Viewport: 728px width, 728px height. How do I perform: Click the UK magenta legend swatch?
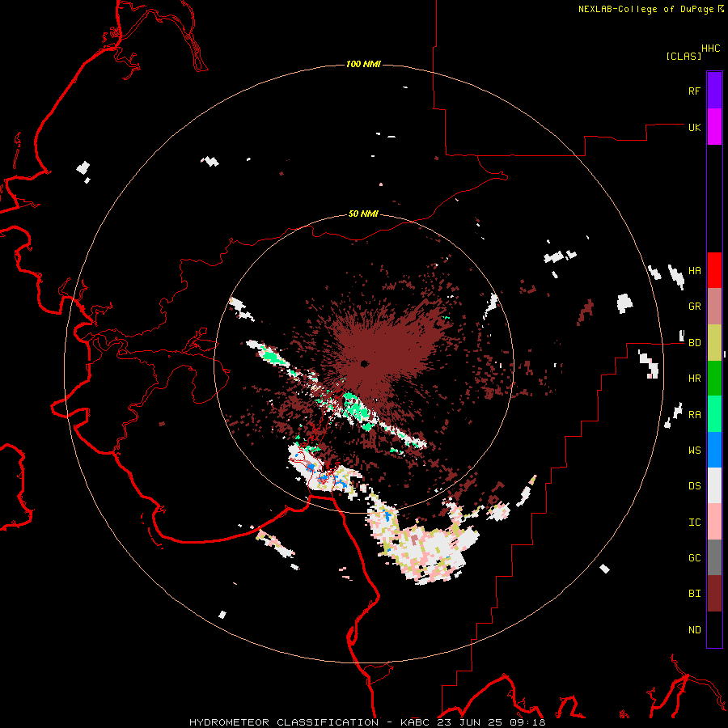714,127
